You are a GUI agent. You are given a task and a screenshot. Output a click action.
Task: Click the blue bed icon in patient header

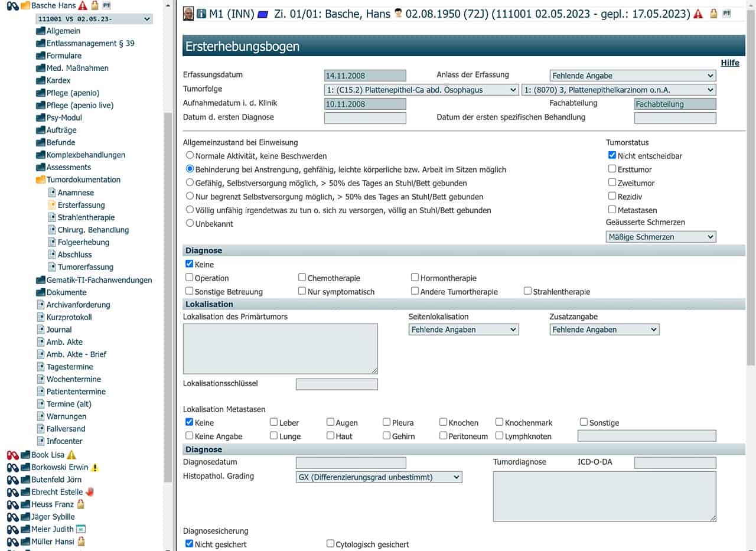(263, 14)
